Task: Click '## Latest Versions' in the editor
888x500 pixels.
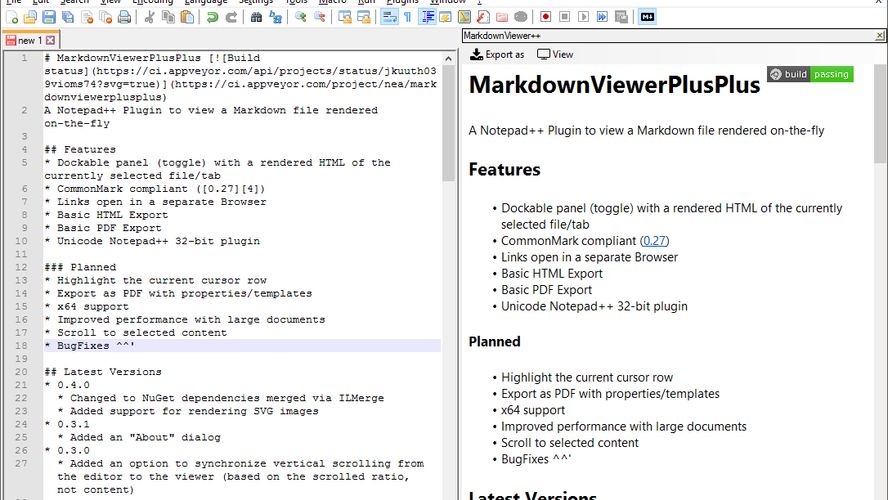Action: [103, 372]
